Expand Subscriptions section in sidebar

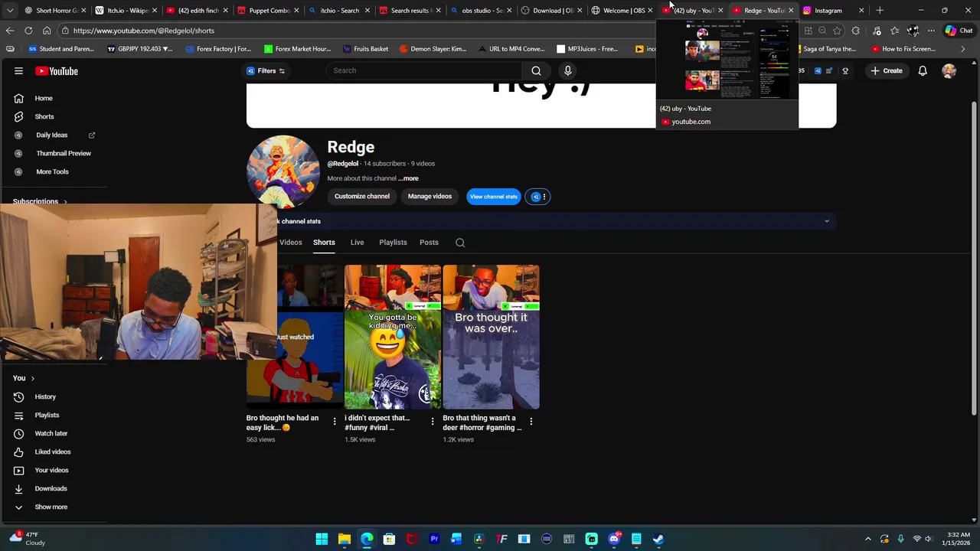tap(40, 201)
